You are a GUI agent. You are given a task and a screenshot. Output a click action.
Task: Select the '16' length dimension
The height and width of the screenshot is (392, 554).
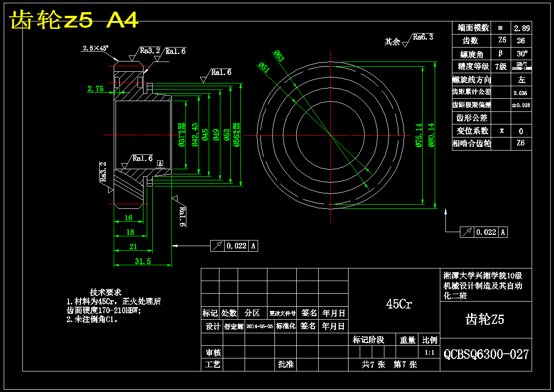pos(129,218)
